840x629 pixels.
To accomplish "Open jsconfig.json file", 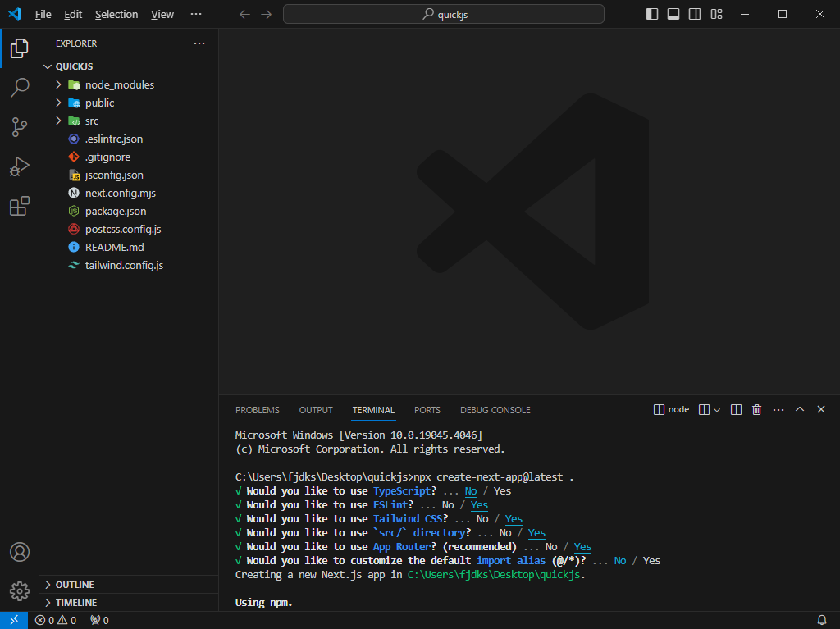I will tap(129, 175).
